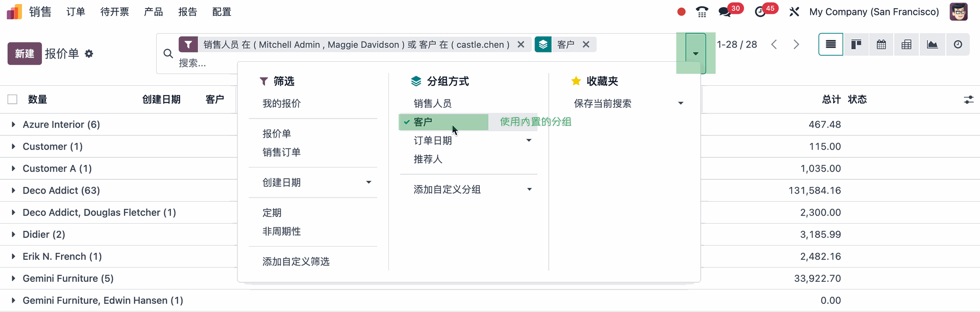Switch to Kanban view
Screen dimensions: 980x312
[856, 45]
